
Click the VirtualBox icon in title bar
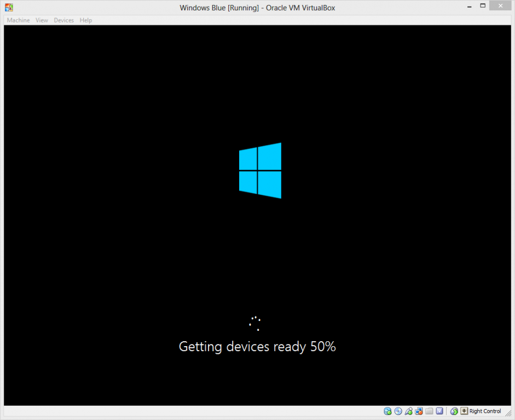click(x=9, y=7)
